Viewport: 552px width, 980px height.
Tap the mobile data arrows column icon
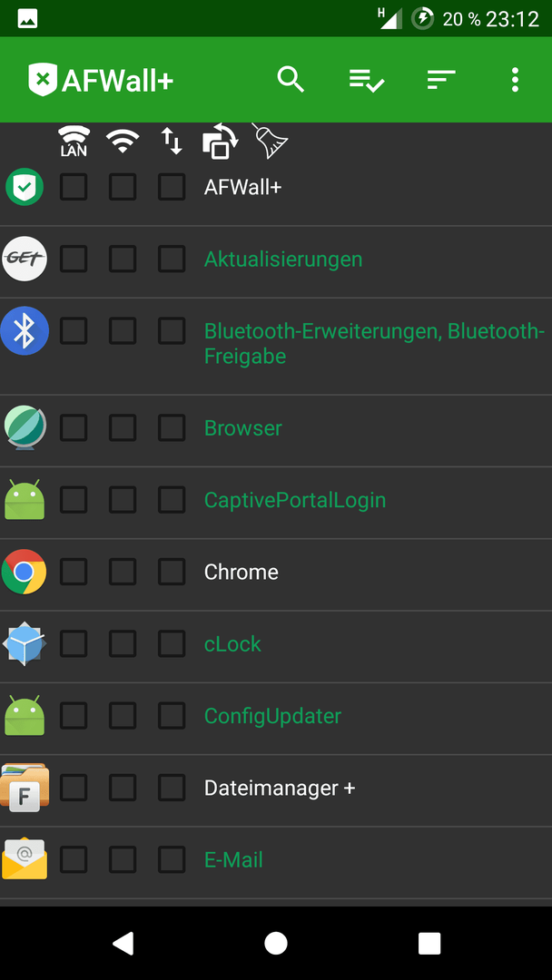tap(172, 141)
